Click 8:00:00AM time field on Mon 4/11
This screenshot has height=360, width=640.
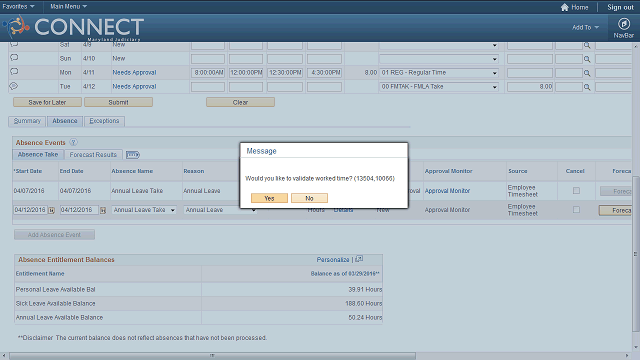208,73
